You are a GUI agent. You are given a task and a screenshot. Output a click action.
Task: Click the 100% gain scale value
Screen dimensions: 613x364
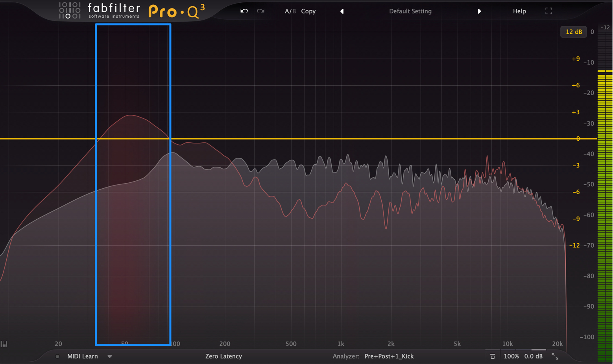tap(511, 357)
